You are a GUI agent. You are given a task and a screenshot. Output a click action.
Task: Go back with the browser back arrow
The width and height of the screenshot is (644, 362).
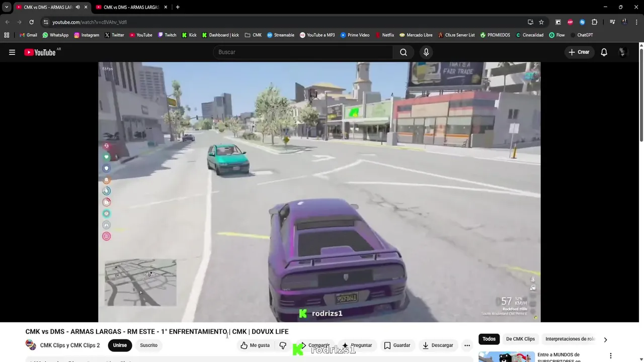[x=7, y=22]
